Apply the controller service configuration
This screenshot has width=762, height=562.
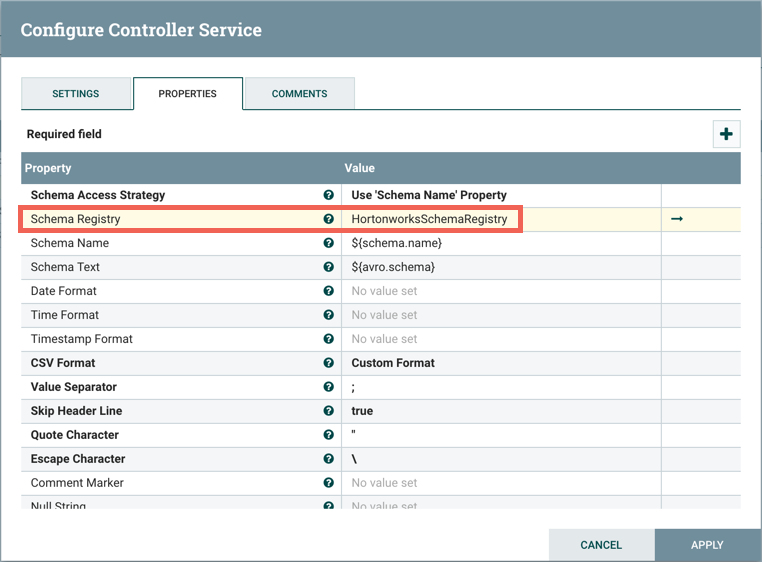pos(708,545)
